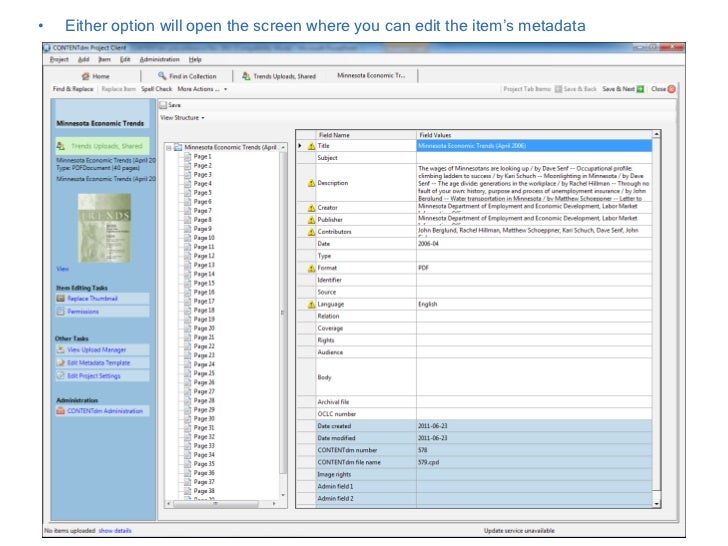Screen dimensions: 728x546
Task: Click the View Upload Manager icon
Action: click(60, 350)
